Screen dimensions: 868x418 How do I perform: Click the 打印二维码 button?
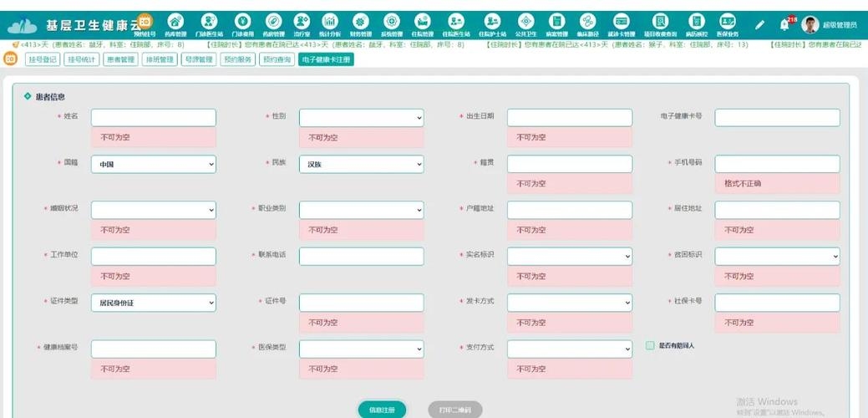coord(455,410)
